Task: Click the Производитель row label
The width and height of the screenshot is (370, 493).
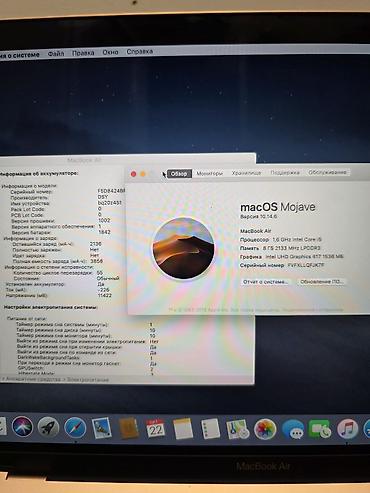Action: click(x=30, y=197)
